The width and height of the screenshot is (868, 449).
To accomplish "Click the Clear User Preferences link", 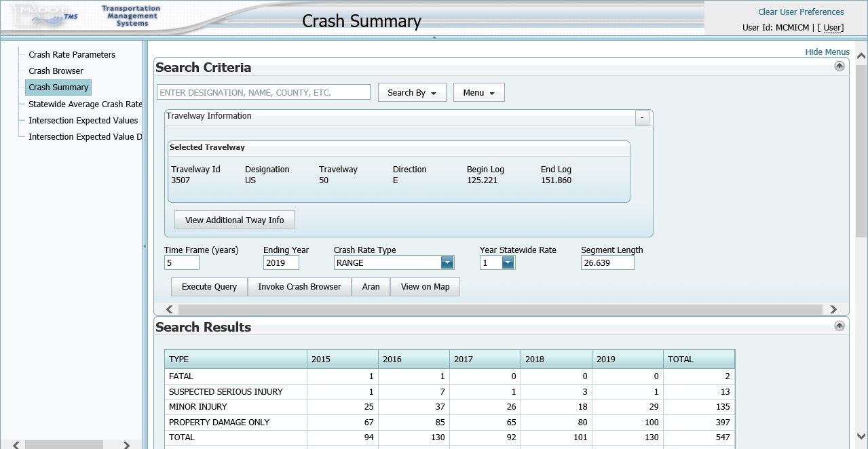I will coord(801,12).
